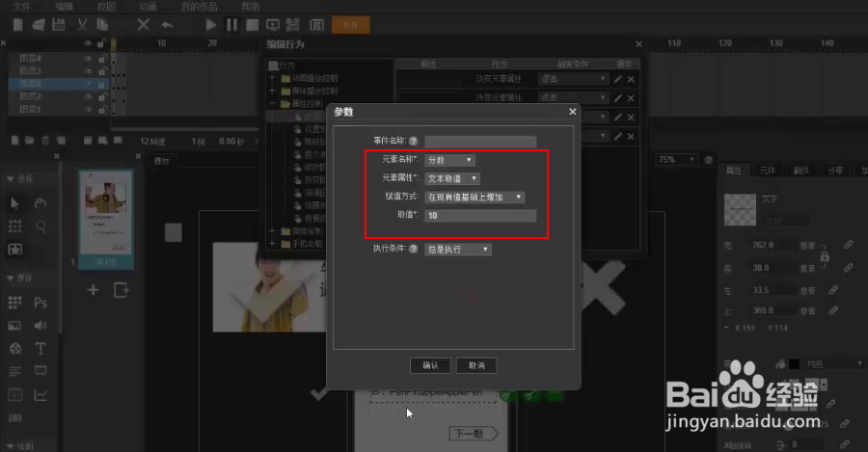
Task: Open the 元素名称 dropdown showing 分数
Action: point(449,160)
